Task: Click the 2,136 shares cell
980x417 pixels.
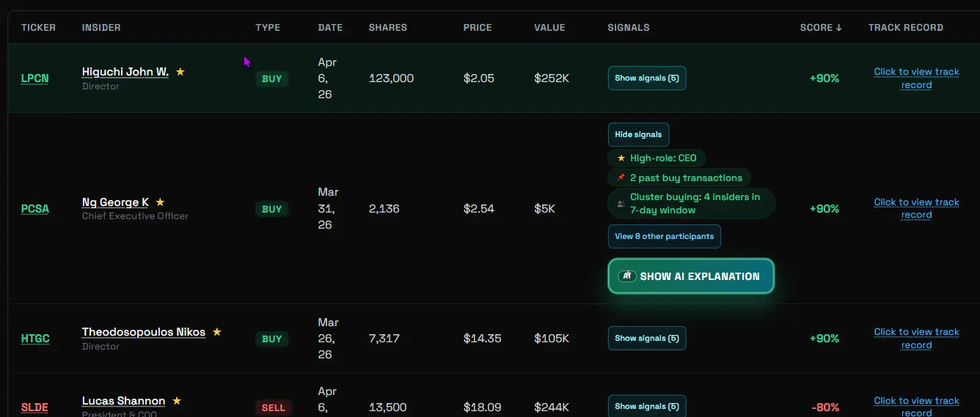Action: point(384,209)
